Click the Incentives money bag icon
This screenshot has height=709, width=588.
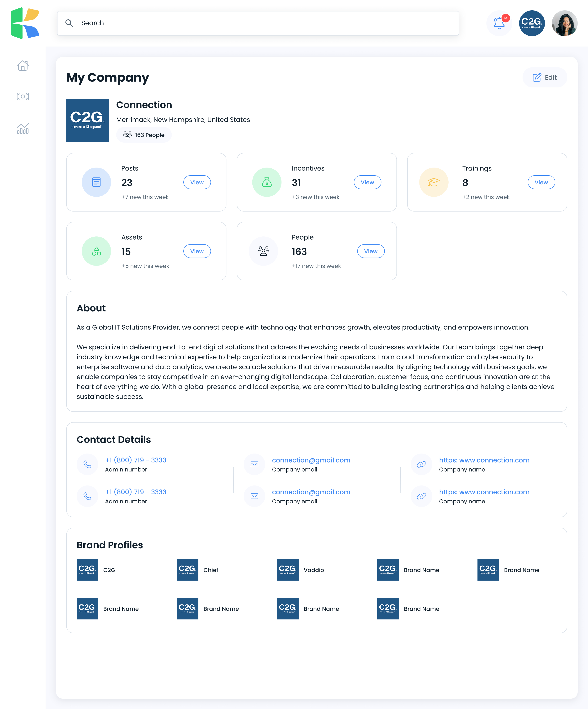point(267,182)
